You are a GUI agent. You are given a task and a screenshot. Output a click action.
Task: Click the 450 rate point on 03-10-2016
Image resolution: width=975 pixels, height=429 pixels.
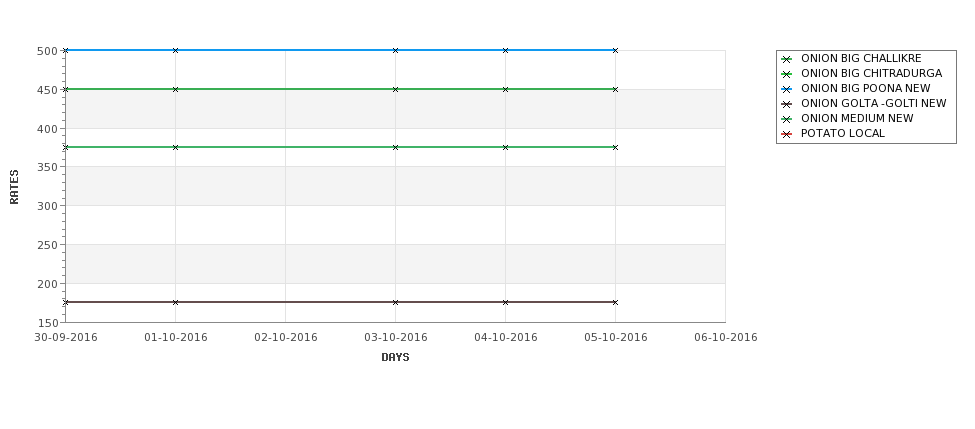pyautogui.click(x=395, y=90)
